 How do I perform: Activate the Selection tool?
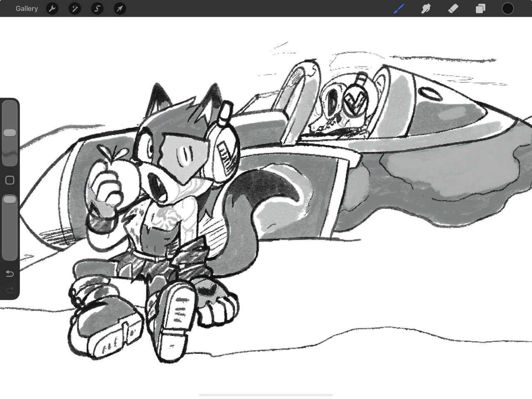pyautogui.click(x=97, y=8)
